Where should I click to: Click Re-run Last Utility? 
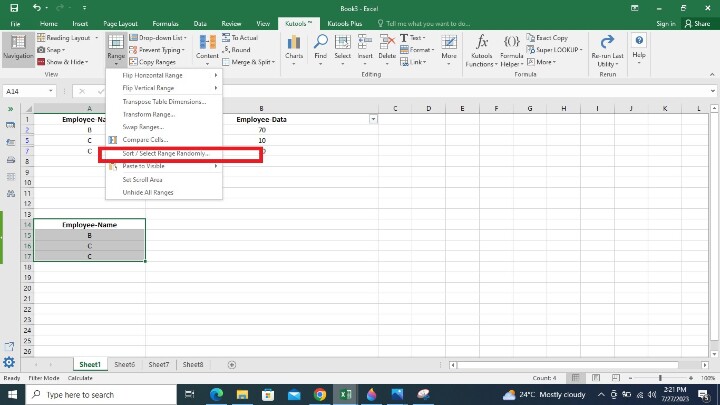607,51
